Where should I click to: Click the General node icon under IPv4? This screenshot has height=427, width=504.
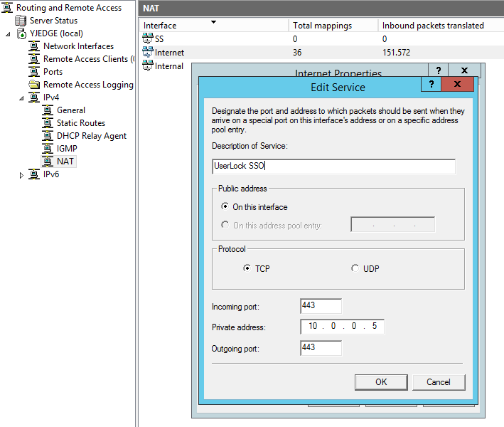tap(48, 110)
